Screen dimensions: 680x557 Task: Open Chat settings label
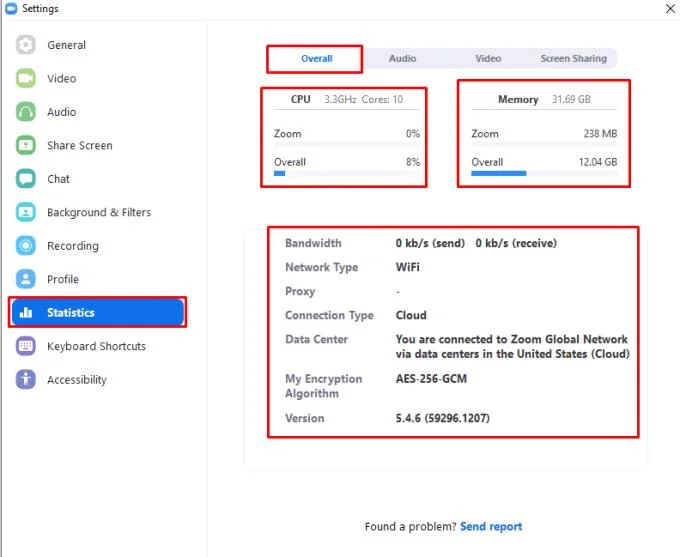pos(58,179)
